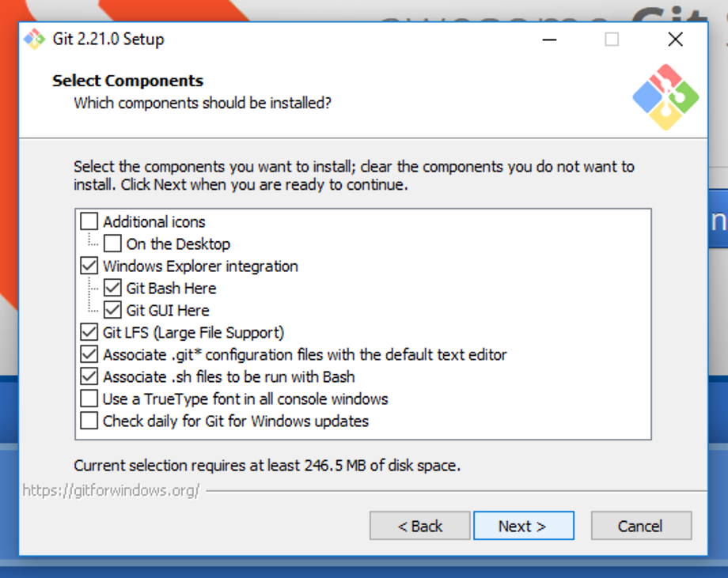This screenshot has height=578, width=728.
Task: Toggle Git LFS (Large File Support) checkbox
Action: [89, 332]
